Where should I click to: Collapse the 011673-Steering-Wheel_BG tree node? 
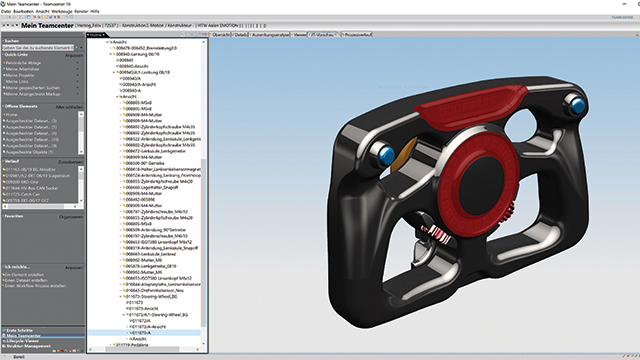click(120, 296)
